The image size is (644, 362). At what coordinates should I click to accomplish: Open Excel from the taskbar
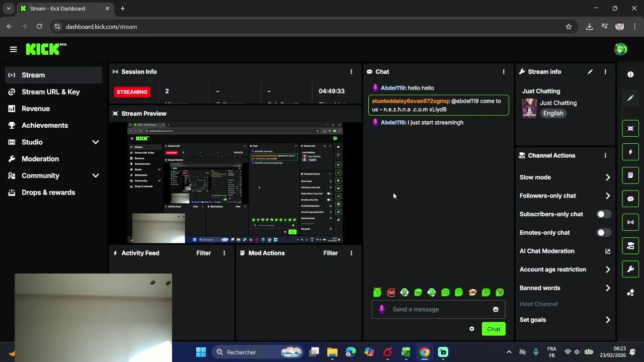click(x=406, y=352)
